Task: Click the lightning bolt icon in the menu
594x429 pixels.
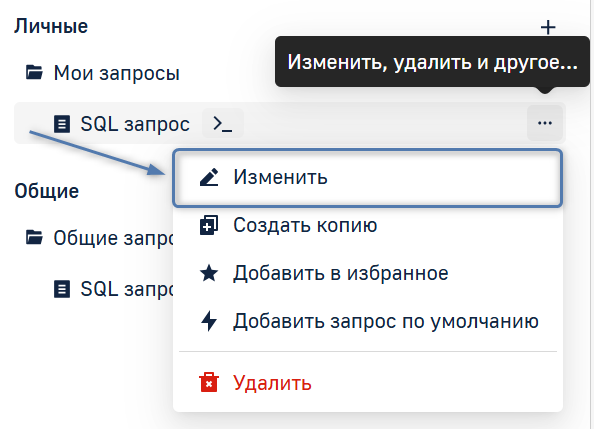Action: pos(209,321)
